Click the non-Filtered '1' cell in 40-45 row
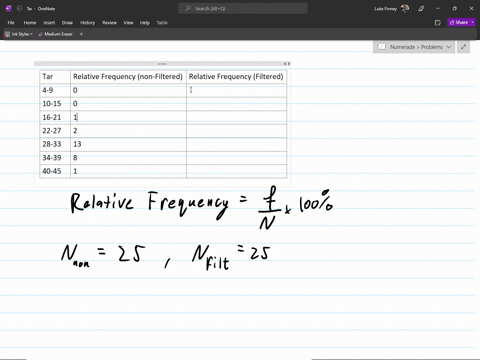 click(128, 171)
